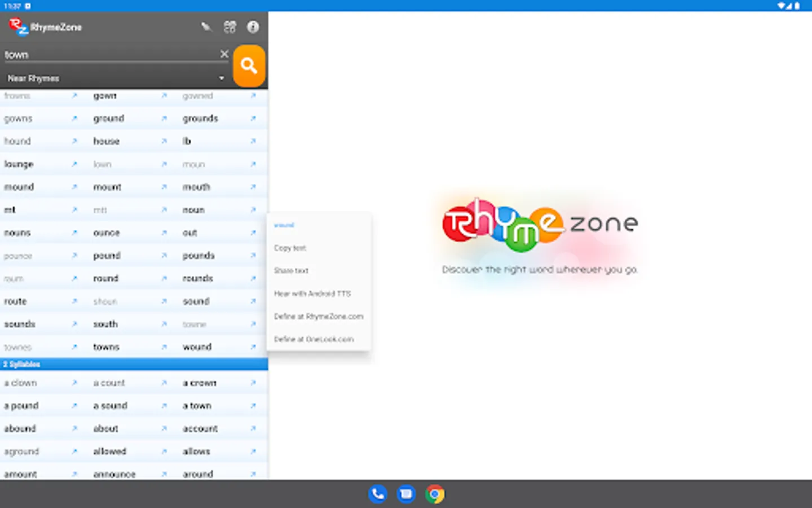Select the word 'amount'
This screenshot has height=508, width=812.
pyautogui.click(x=21, y=474)
